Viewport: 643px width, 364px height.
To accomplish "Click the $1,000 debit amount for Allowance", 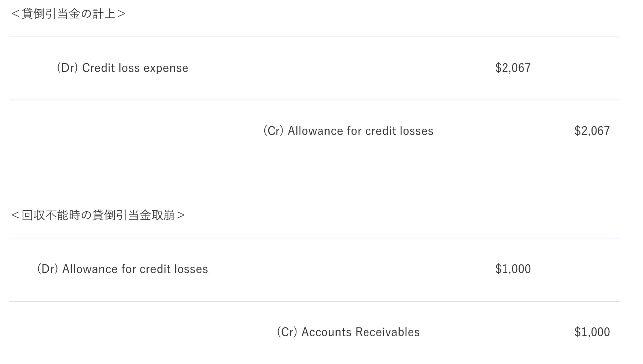I will tap(513, 269).
